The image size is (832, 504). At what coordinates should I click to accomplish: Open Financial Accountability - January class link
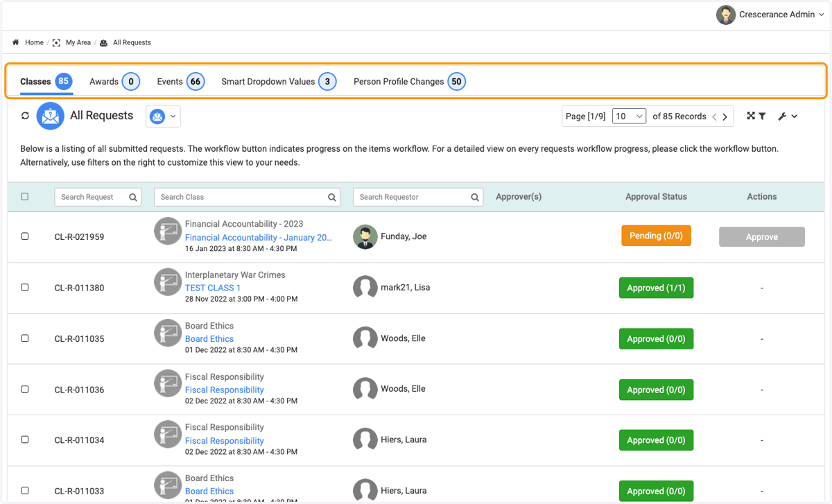(x=259, y=237)
